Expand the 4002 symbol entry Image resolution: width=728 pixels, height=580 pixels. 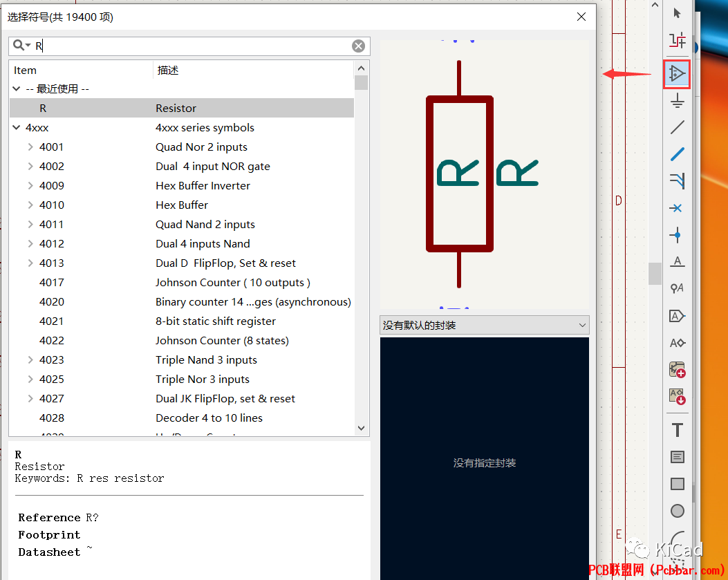click(x=30, y=166)
